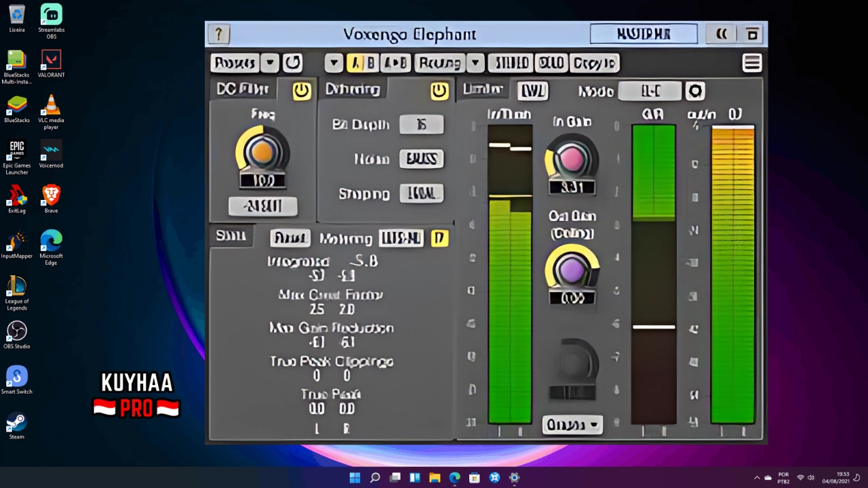The height and width of the screenshot is (488, 868).
Task: Select the Steam desktop icon
Action: [x=17, y=426]
